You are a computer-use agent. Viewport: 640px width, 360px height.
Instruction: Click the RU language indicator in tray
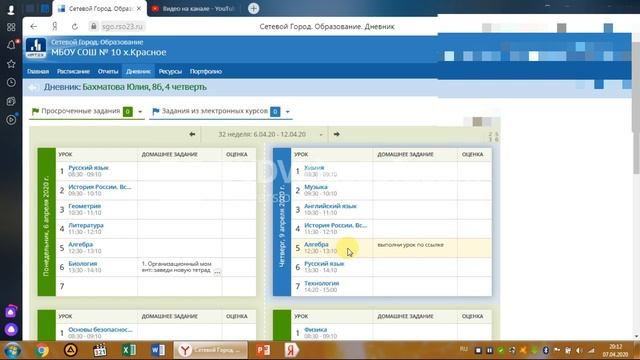(x=464, y=349)
